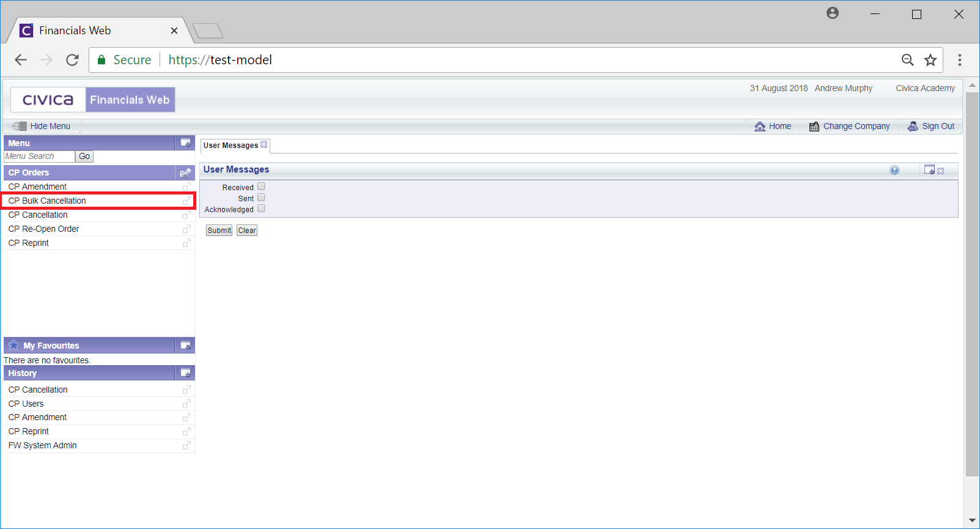Open Chrome three-dot menu

[x=960, y=60]
